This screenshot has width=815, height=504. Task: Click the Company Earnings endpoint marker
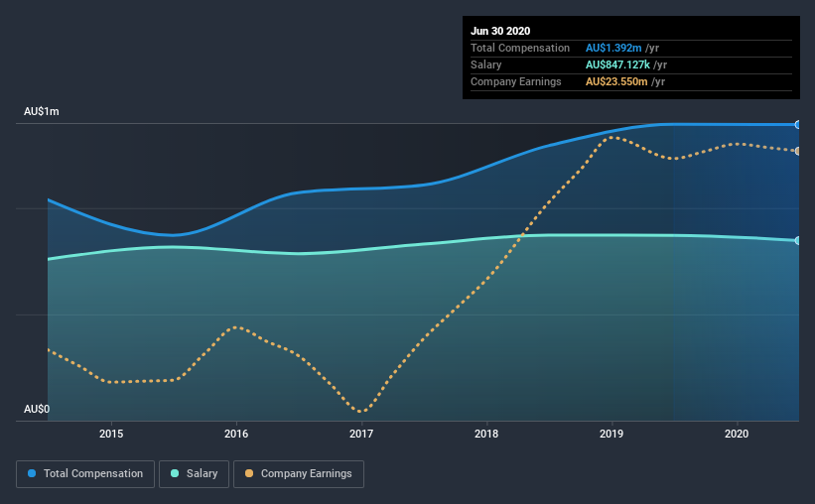pyautogui.click(x=798, y=151)
